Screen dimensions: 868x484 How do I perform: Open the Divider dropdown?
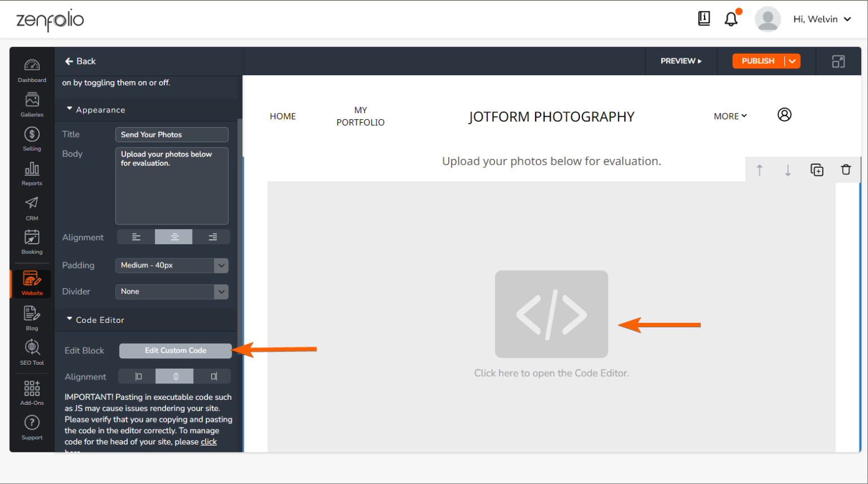(172, 292)
